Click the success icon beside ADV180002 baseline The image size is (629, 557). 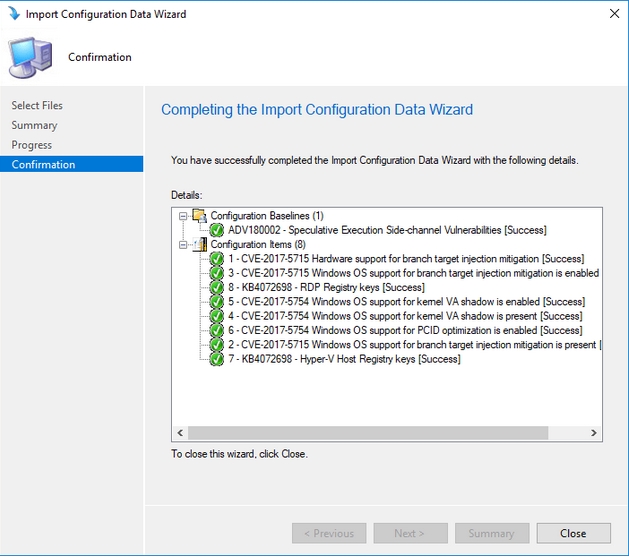click(x=217, y=230)
